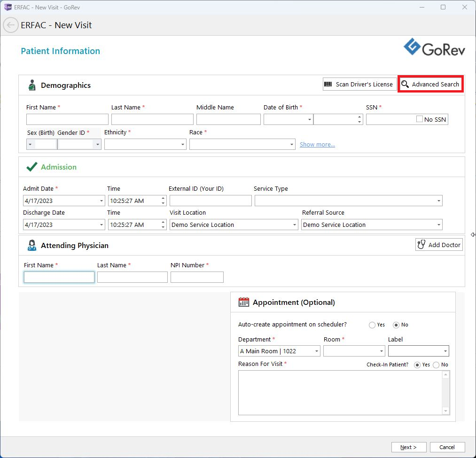Click the Show more... link
This screenshot has height=458, width=476.
pyautogui.click(x=317, y=145)
